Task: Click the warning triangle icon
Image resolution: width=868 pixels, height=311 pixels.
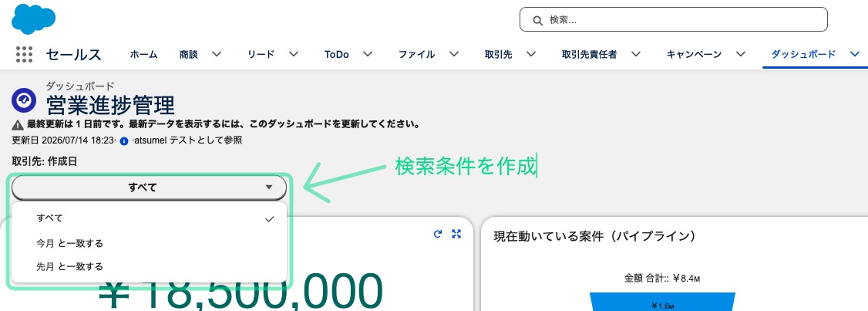Action: click(x=17, y=125)
